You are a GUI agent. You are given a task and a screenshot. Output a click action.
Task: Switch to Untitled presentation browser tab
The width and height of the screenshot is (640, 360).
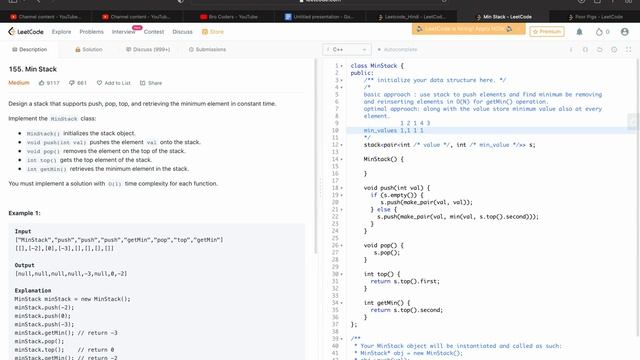coord(320,17)
